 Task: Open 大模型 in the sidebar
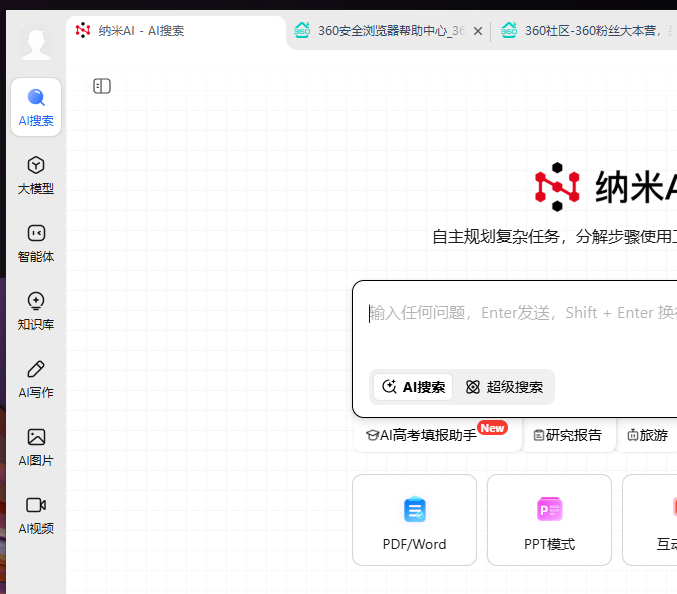(36, 175)
